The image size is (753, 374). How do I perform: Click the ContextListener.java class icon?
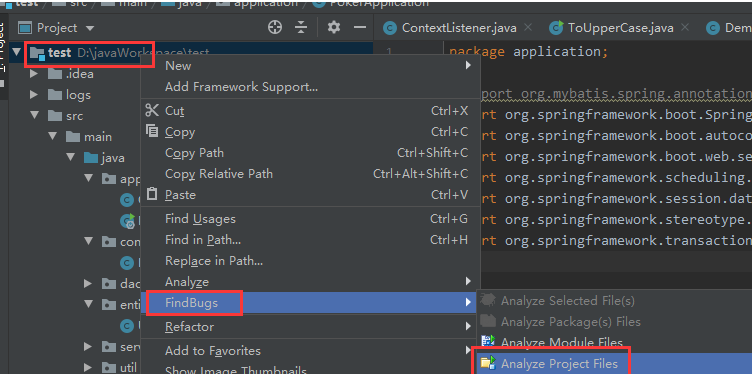(x=390, y=28)
